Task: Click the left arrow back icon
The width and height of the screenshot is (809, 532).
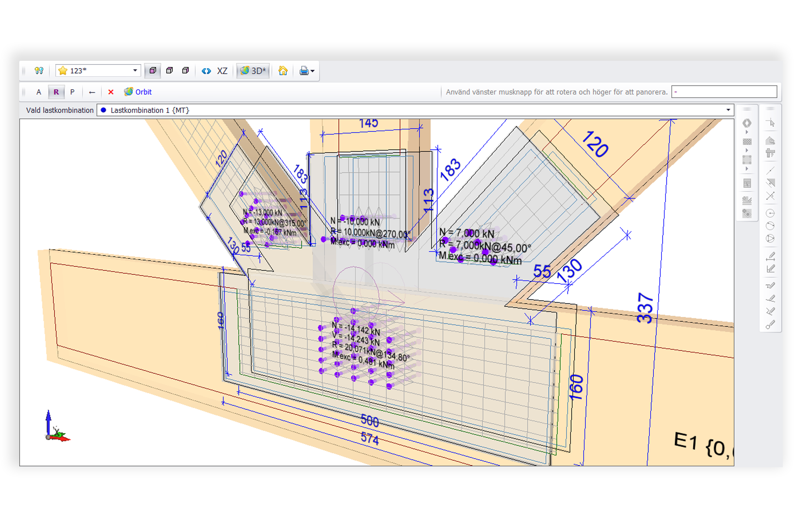Action: click(92, 92)
